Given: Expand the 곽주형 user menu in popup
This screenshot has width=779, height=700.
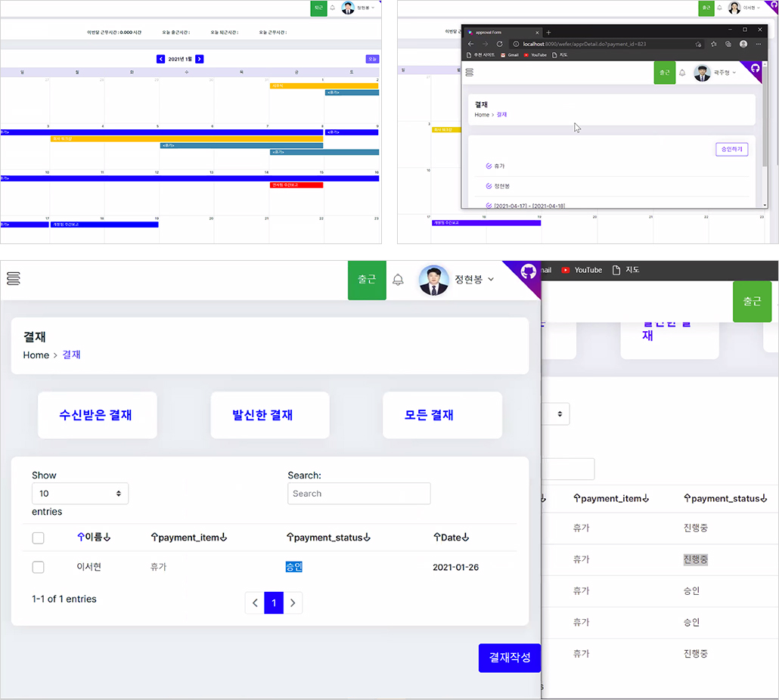Looking at the screenshot, I should 725,73.
